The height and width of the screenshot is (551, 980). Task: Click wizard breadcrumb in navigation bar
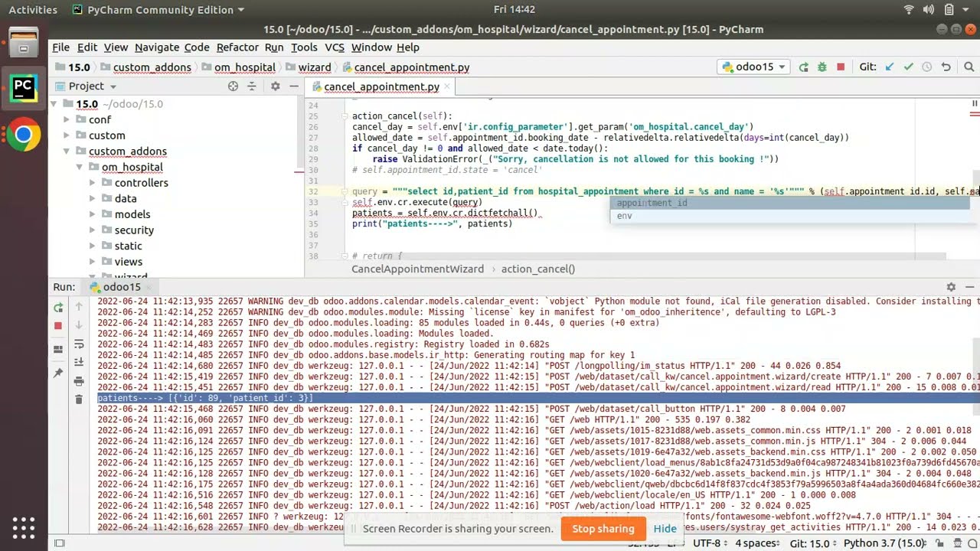coord(315,67)
